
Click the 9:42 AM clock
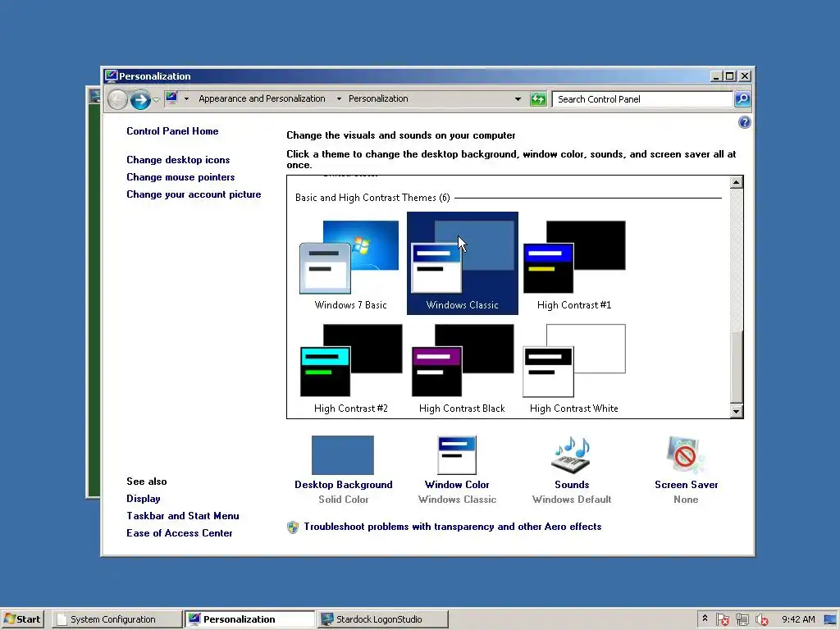(798, 619)
